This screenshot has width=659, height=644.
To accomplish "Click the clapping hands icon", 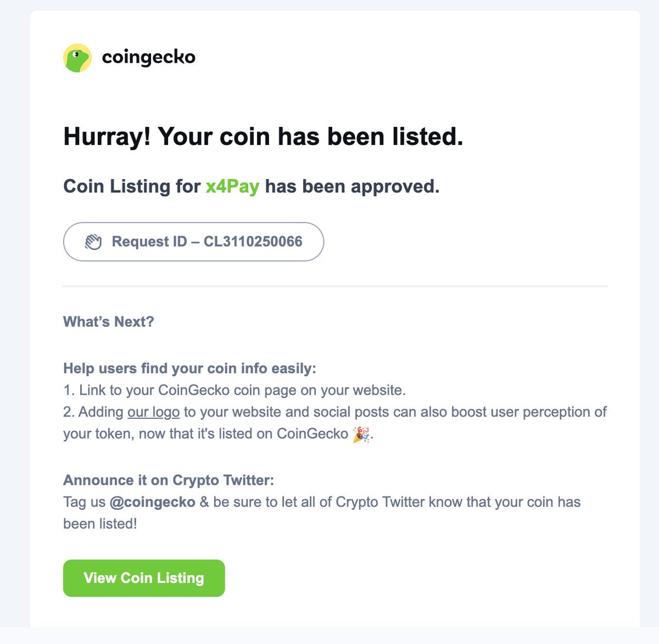I will click(x=93, y=242).
